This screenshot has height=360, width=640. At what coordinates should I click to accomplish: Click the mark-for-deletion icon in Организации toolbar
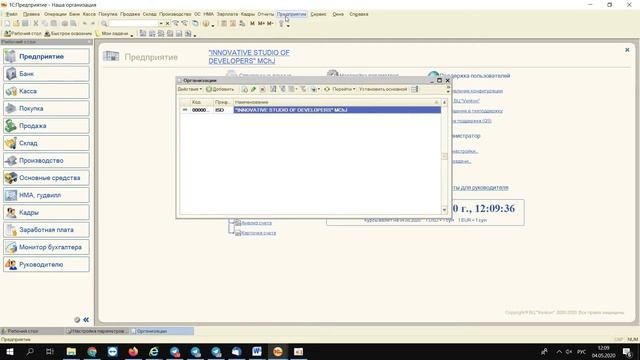tap(262, 89)
